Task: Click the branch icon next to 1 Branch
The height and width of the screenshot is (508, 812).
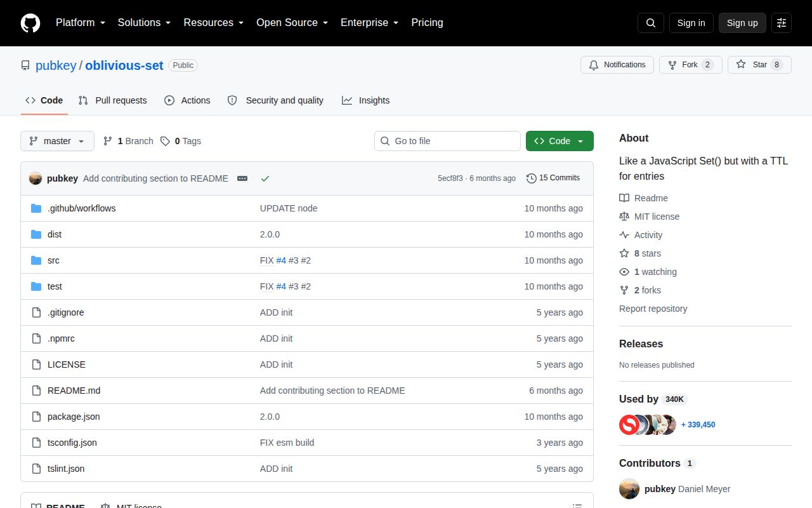Action: 108,141
